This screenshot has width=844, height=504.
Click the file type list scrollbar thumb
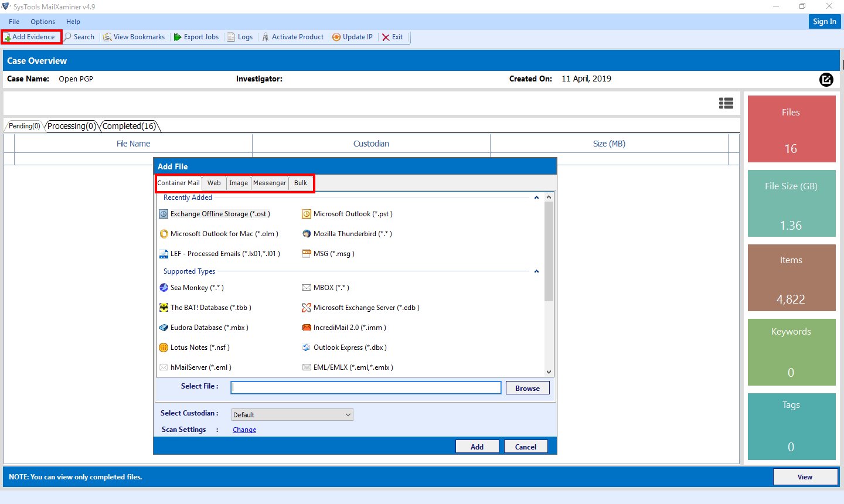pyautogui.click(x=549, y=252)
